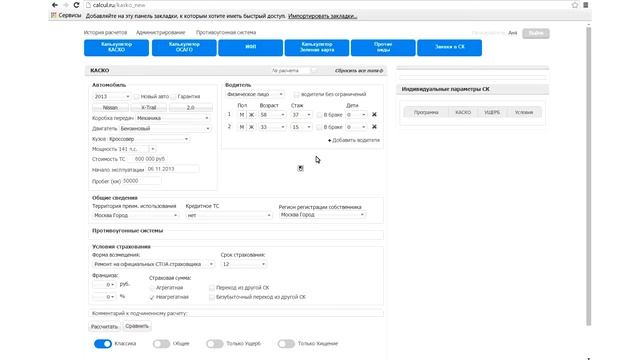Select the Nissan make button
This screenshot has height=360, width=640.
110,108
